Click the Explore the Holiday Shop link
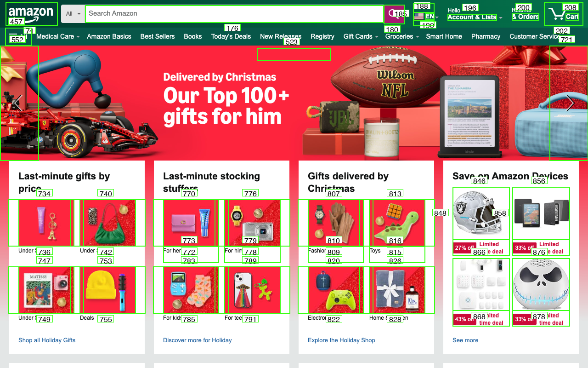 click(x=341, y=340)
